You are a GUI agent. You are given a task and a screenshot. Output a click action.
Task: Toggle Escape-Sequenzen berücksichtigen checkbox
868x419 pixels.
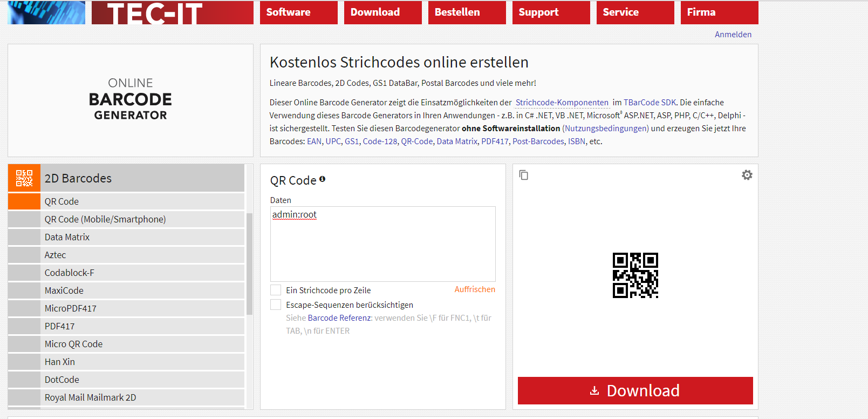pyautogui.click(x=276, y=305)
